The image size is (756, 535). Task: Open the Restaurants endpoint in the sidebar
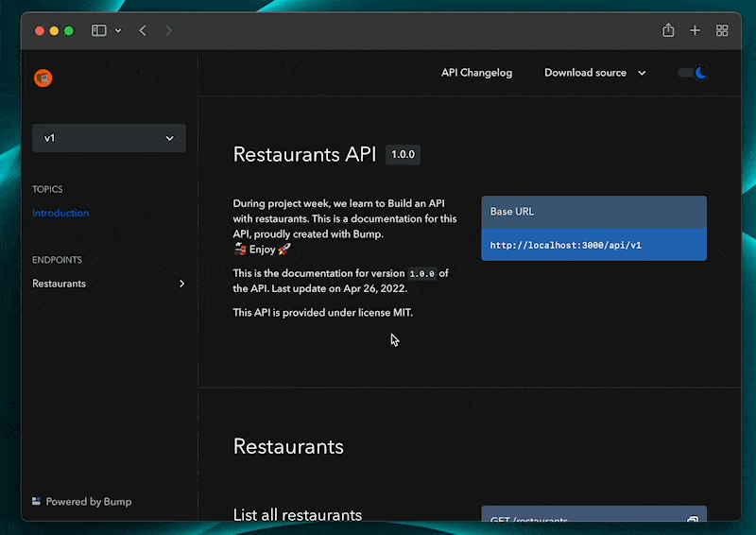[x=60, y=284]
